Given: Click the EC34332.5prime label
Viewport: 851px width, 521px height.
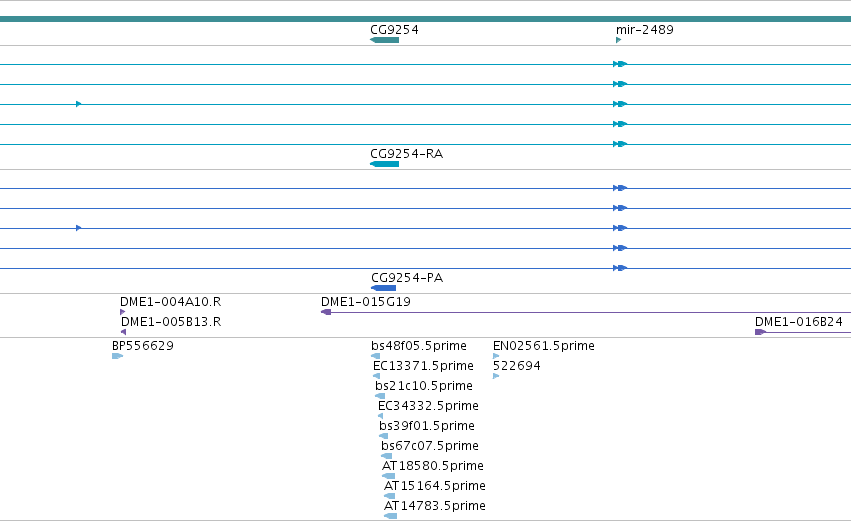Looking at the screenshot, I should [428, 406].
